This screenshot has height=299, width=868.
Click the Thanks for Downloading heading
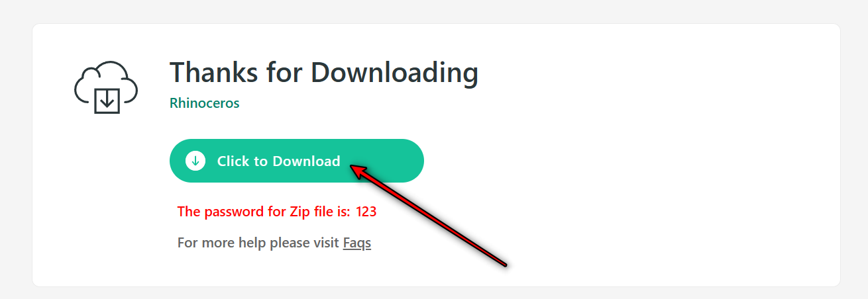324,72
